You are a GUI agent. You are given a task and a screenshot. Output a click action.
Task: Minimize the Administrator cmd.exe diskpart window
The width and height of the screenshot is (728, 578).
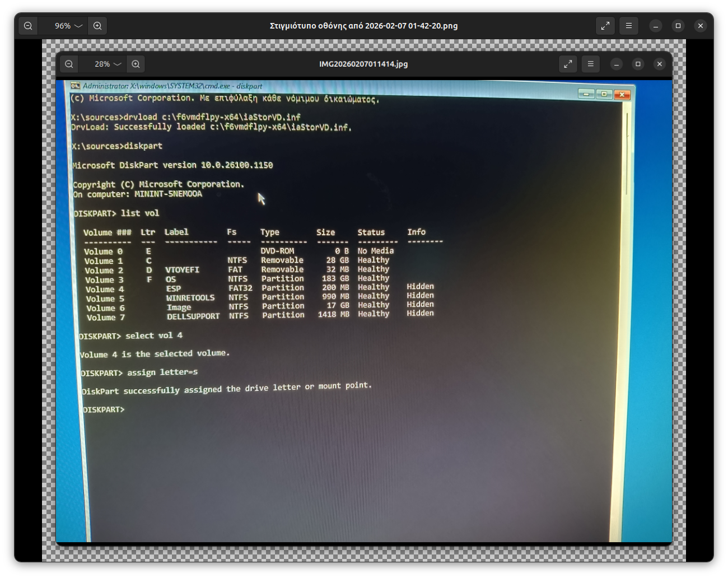tap(586, 94)
